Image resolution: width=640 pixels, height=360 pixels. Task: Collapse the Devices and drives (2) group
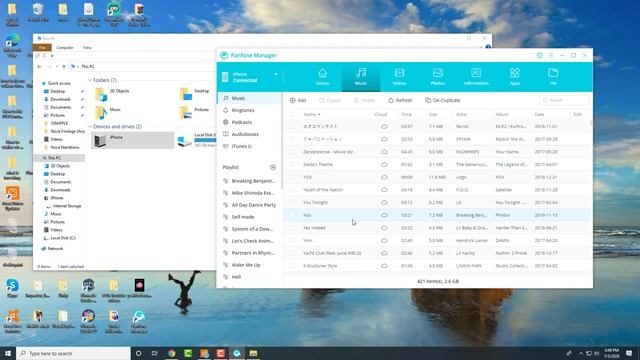[x=90, y=127]
